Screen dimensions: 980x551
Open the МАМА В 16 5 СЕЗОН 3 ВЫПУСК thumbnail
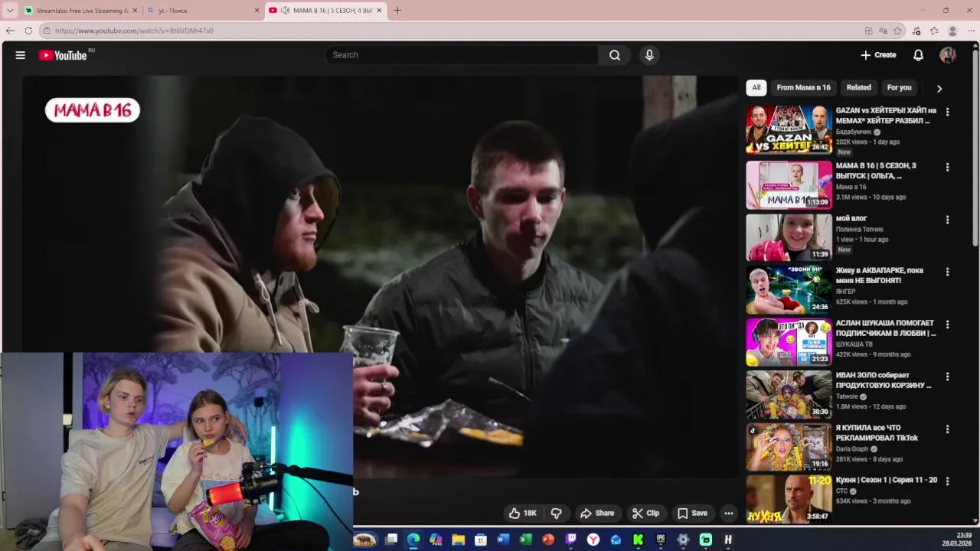(789, 184)
